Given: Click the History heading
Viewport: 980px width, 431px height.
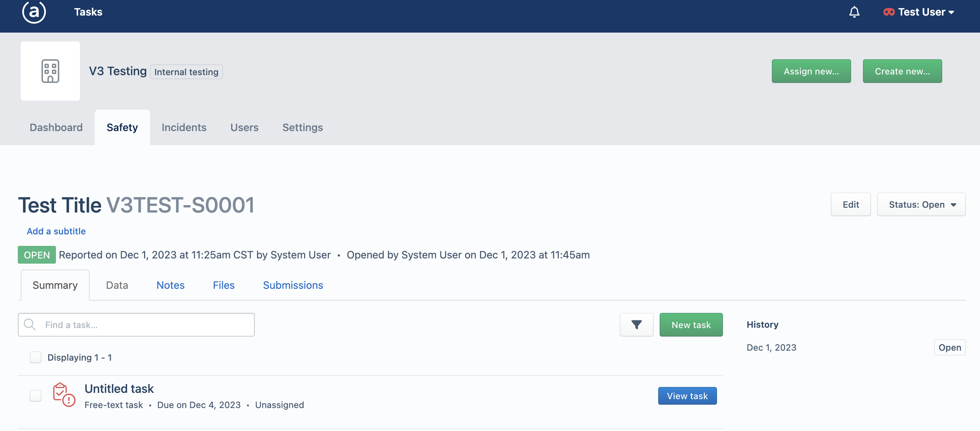Looking at the screenshot, I should click(x=762, y=324).
